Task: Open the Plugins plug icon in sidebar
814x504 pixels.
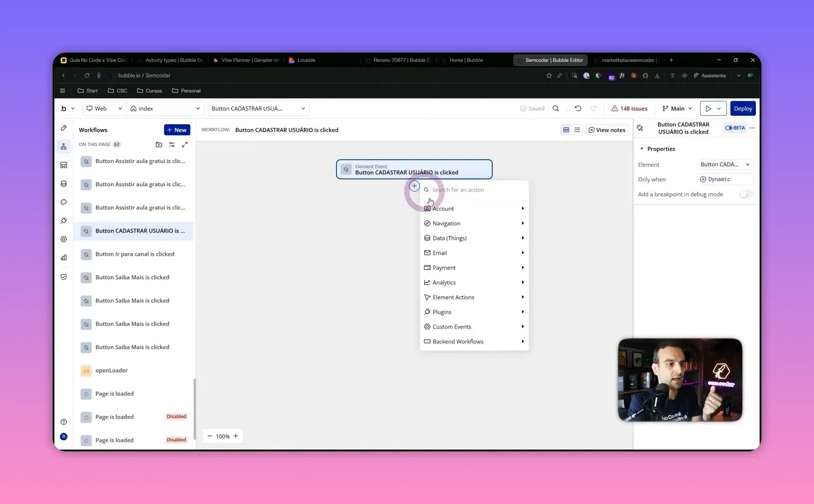Action: 64,220
